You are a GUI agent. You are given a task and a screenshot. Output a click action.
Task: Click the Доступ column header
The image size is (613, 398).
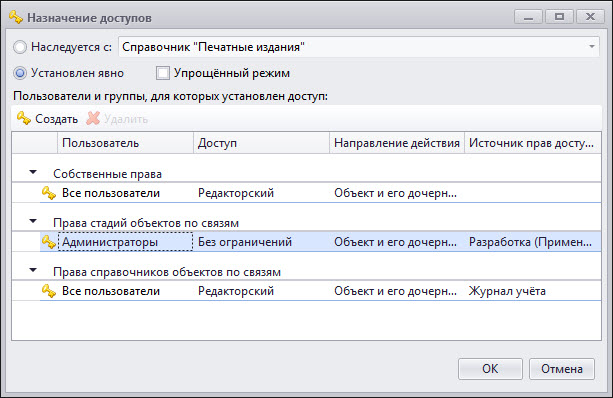(x=262, y=143)
